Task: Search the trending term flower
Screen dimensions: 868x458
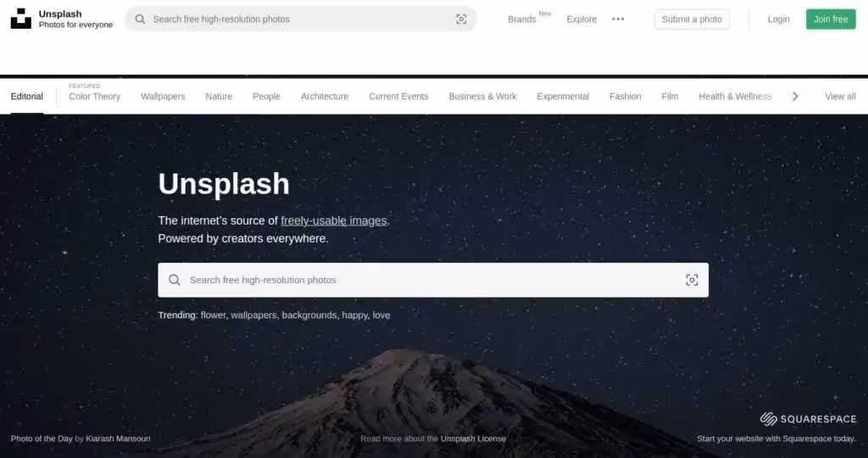Action: pyautogui.click(x=213, y=316)
